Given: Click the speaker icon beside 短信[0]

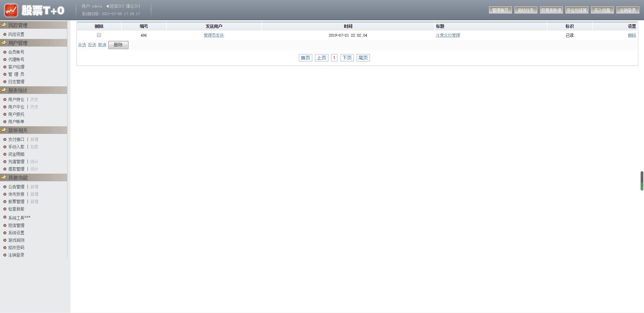Looking at the screenshot, I should 108,6.
